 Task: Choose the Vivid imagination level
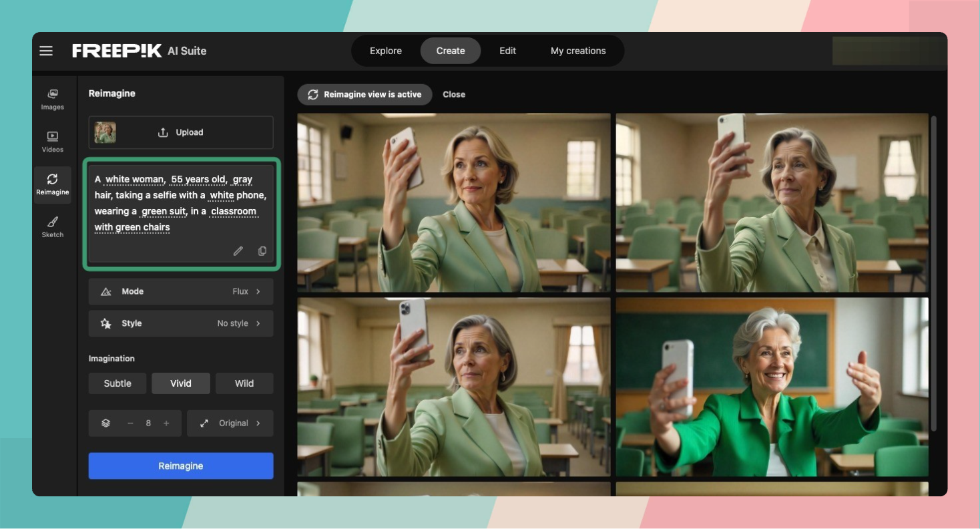tap(181, 383)
